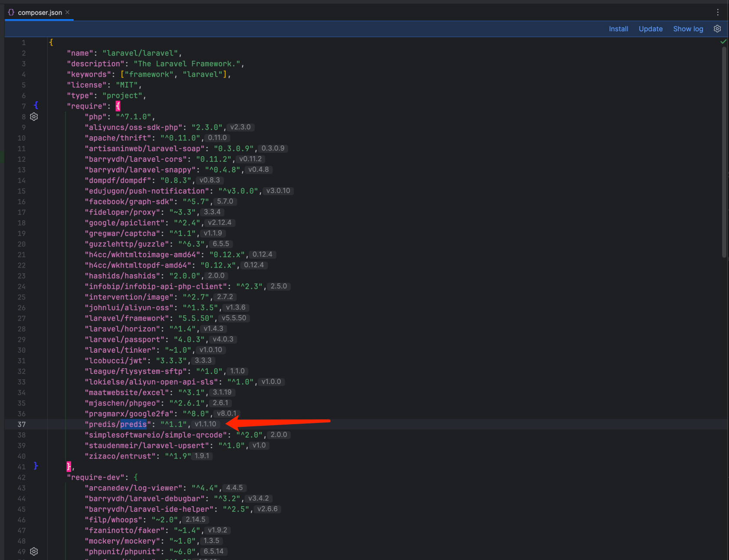Click the "aliyuncs/oss-sdk-php" package name
Image resolution: width=729 pixels, height=560 pixels.
133,127
